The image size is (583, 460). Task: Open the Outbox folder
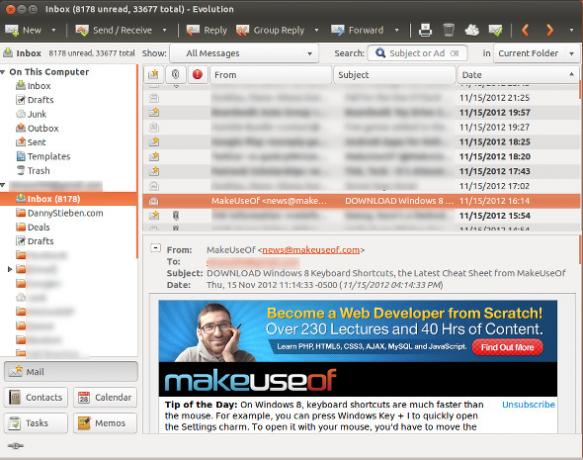[x=37, y=128]
